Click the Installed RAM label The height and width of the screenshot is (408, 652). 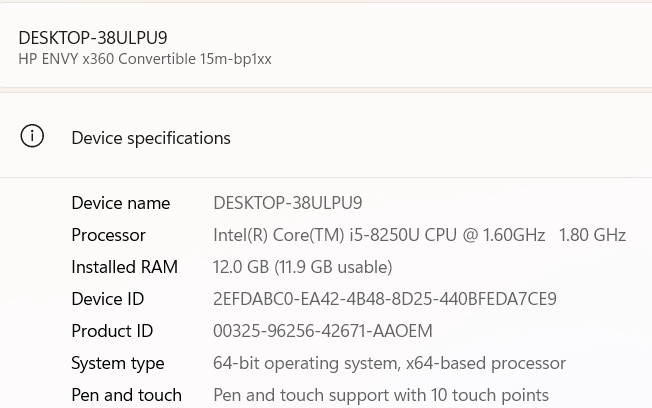[x=124, y=267]
